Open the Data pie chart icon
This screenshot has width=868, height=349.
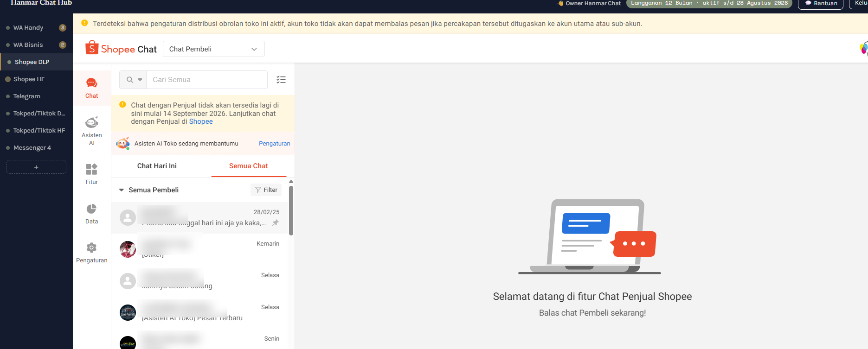click(92, 209)
